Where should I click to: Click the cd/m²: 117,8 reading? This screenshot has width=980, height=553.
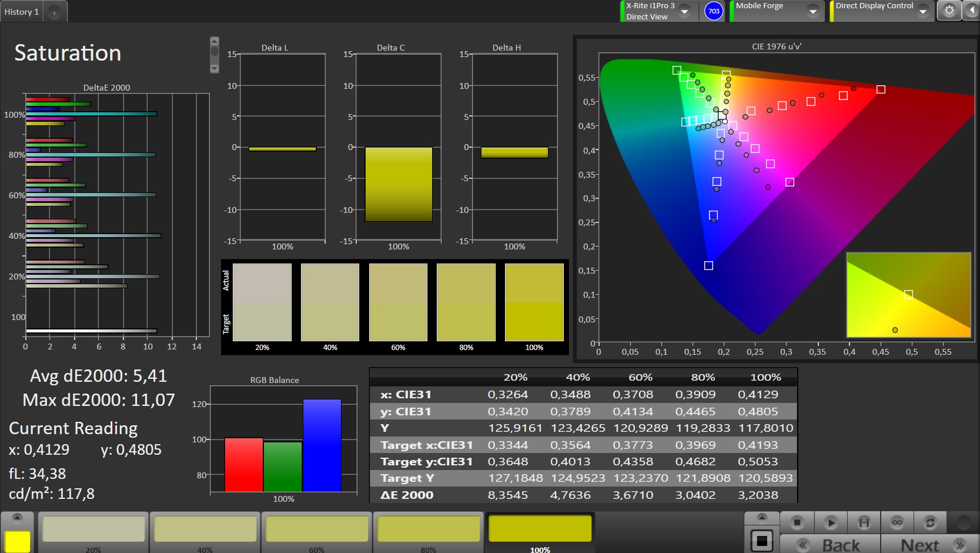coord(52,494)
